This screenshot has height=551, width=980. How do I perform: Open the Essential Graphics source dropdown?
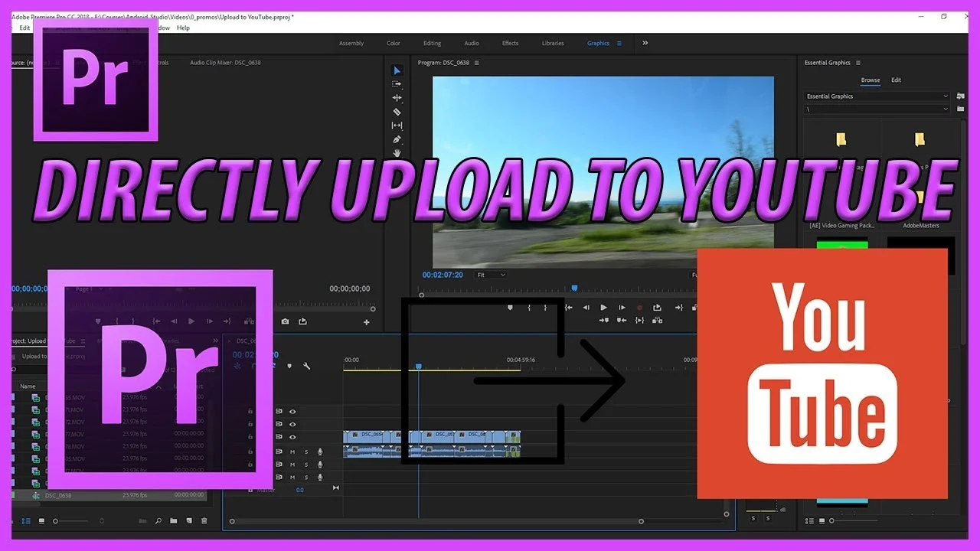(x=877, y=96)
